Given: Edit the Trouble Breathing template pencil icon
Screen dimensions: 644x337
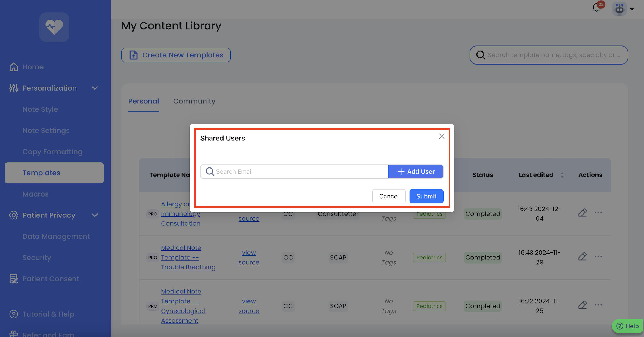Looking at the screenshot, I should click(582, 256).
